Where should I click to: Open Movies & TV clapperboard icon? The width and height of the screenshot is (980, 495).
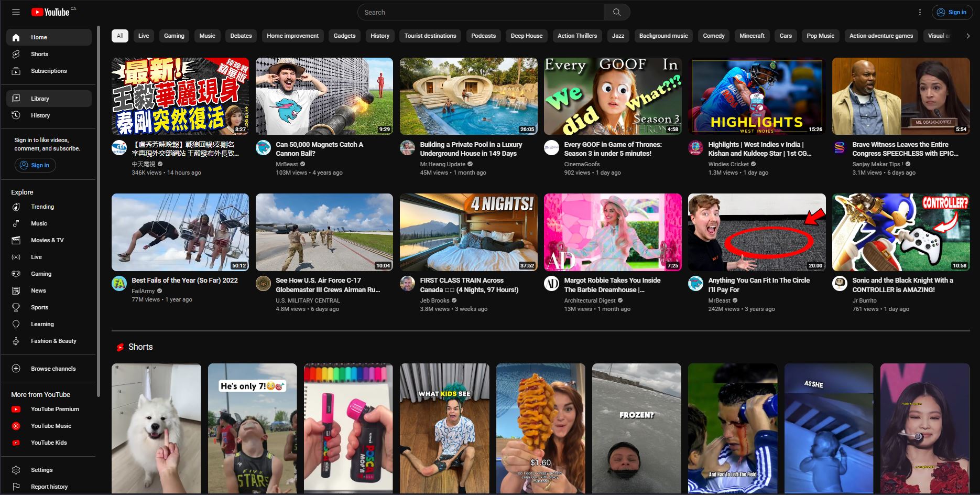[16, 240]
